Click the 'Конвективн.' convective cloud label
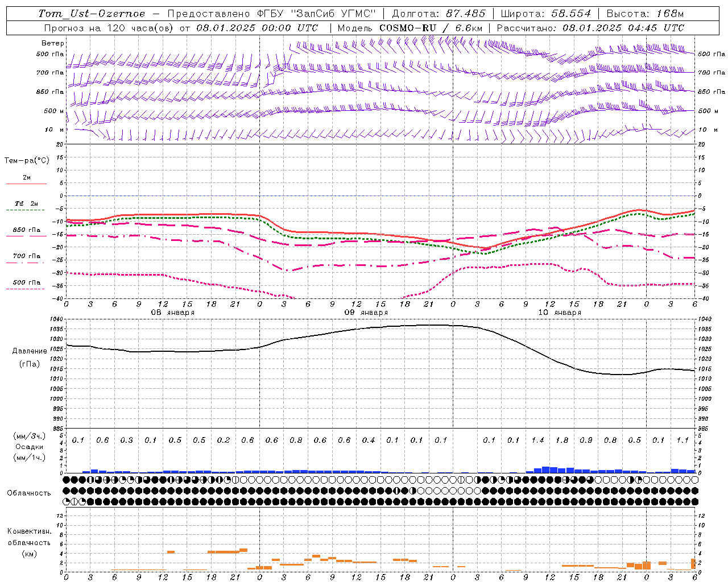This screenshot has height=582, width=728. coord(30,531)
